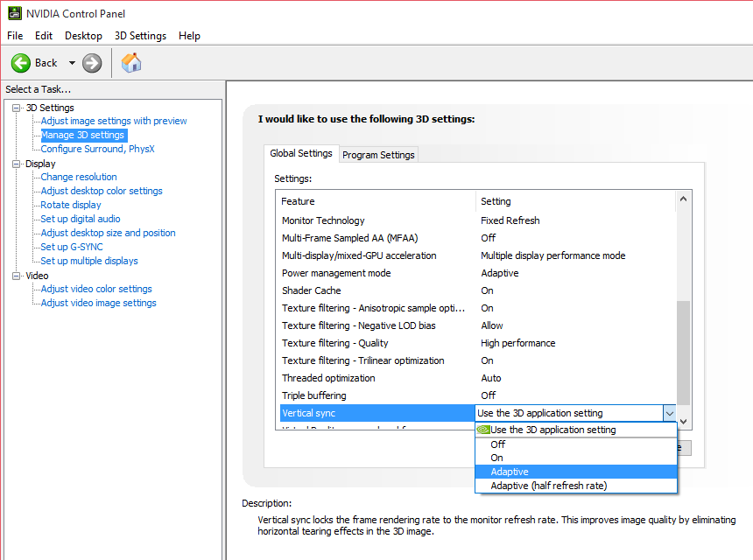This screenshot has width=753, height=560.
Task: Open Change resolution link
Action: [x=79, y=177]
